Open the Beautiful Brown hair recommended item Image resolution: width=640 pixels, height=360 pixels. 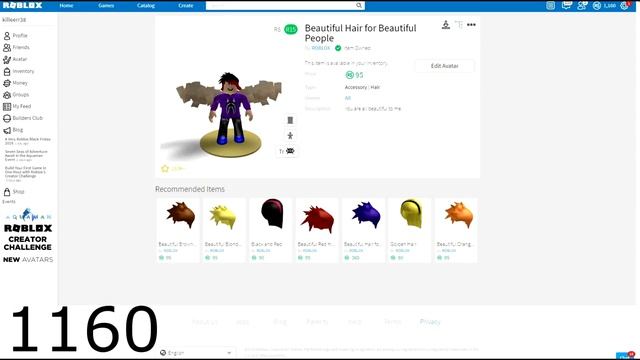tap(178, 230)
